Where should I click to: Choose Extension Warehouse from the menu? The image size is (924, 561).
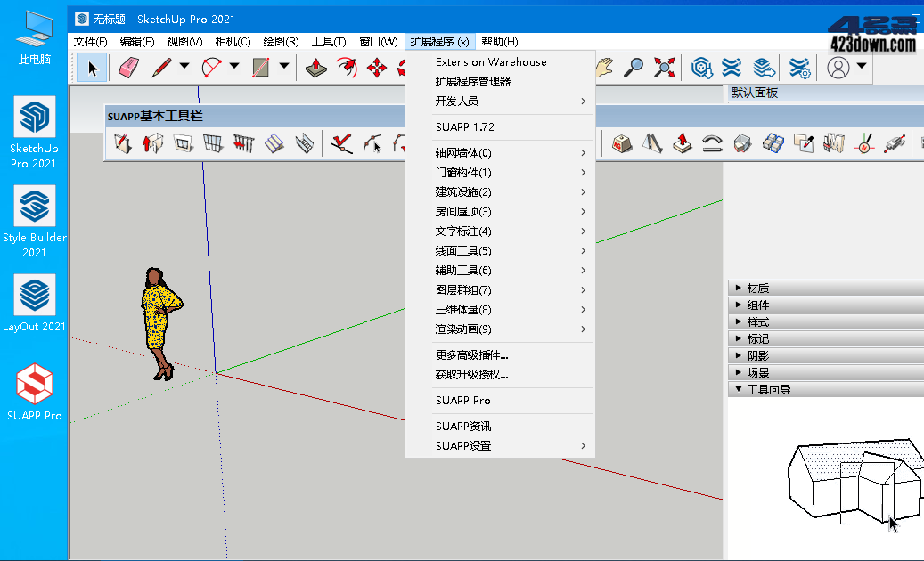click(500, 61)
